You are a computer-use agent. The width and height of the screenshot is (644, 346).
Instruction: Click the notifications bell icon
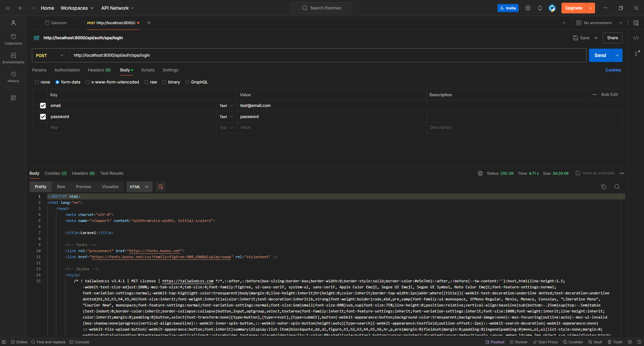pyautogui.click(x=540, y=8)
